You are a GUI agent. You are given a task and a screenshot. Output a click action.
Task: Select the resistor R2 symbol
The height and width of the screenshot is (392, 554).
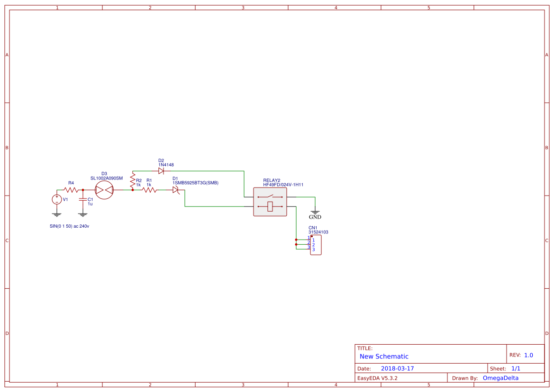(133, 180)
